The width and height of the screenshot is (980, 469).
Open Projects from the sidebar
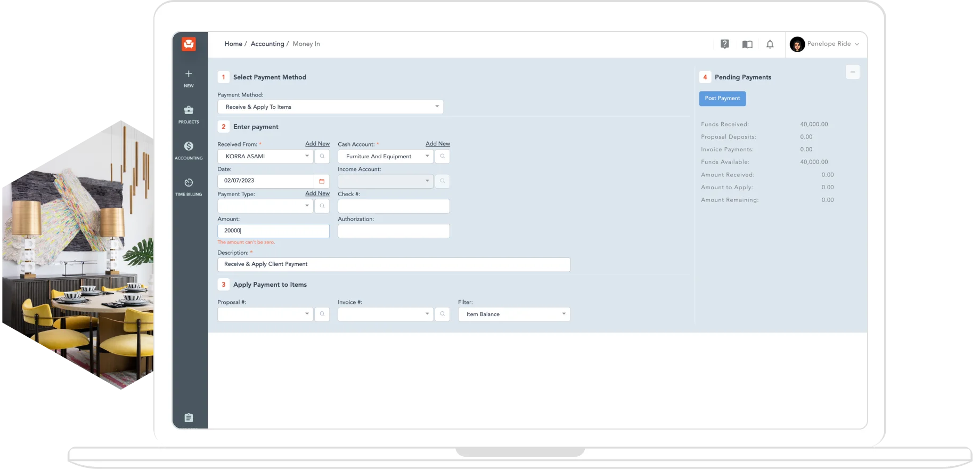coord(189,115)
